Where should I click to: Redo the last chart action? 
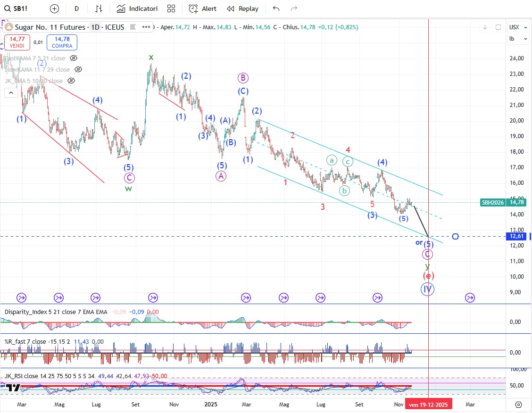coord(294,8)
